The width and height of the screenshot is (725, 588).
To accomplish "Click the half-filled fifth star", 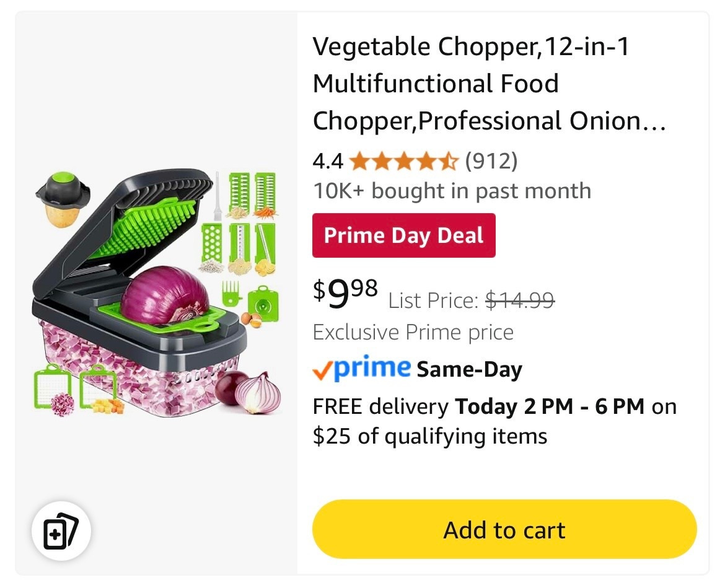I will (449, 161).
